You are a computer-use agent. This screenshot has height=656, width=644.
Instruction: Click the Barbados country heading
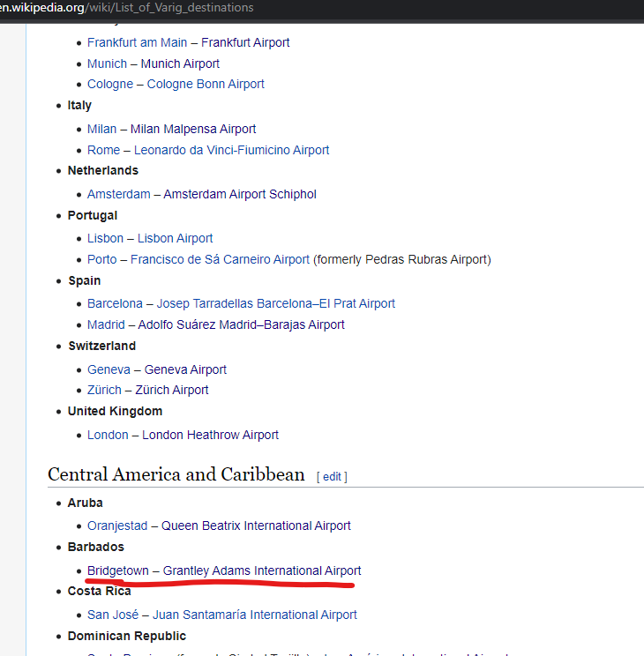click(96, 548)
